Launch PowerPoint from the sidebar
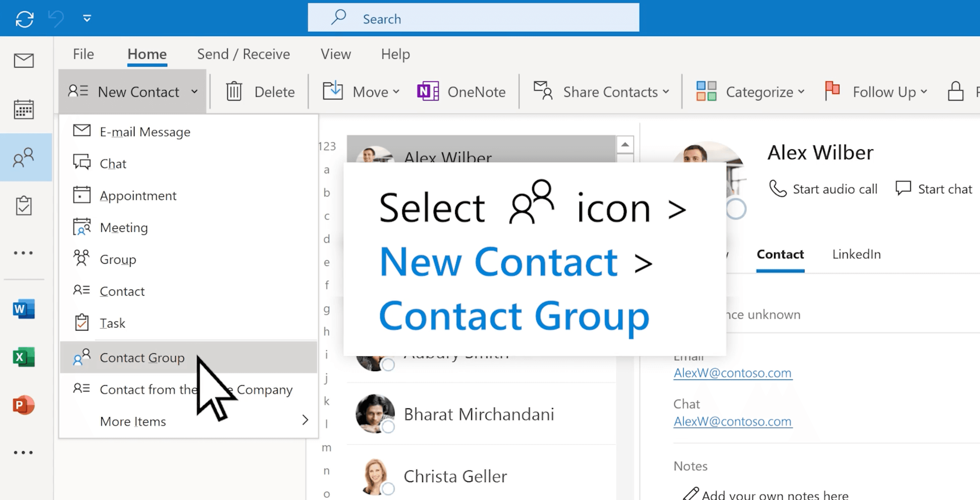The width and height of the screenshot is (980, 500). [23, 405]
